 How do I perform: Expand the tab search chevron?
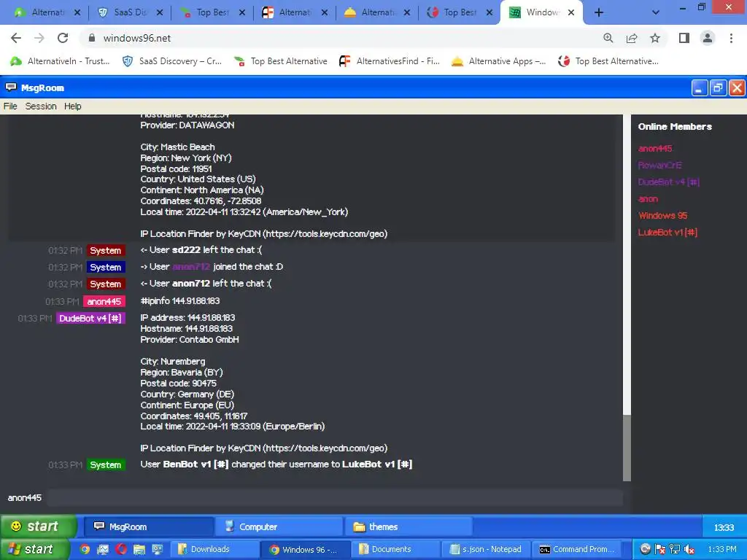(x=656, y=12)
